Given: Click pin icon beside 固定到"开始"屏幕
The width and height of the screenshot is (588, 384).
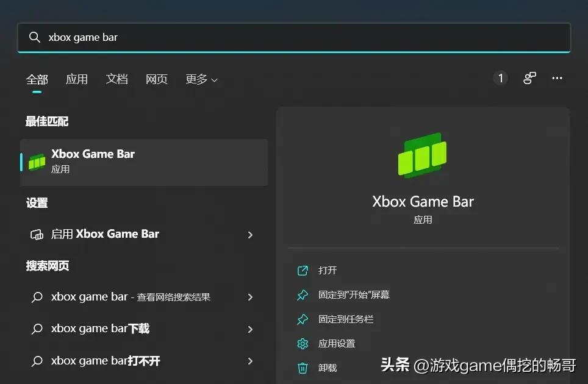Looking at the screenshot, I should [303, 295].
